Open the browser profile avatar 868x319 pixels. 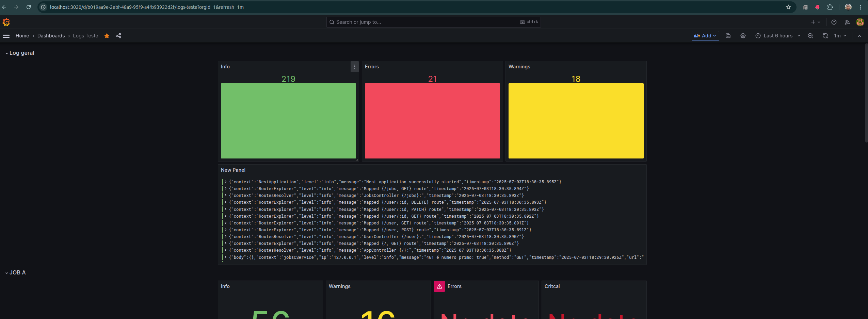click(x=848, y=7)
